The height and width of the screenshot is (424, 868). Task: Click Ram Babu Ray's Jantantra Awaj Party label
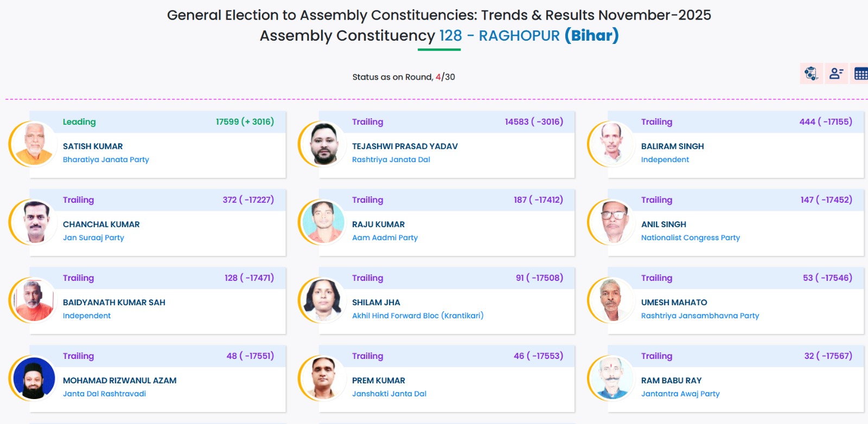680,394
